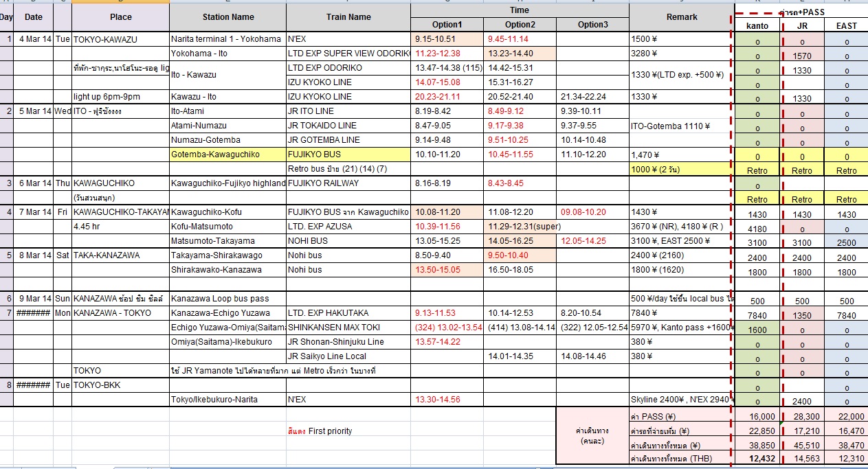Screen dimensions: 868x469
Task: Click the 'NOHI BUS' train cell
Action: click(x=348, y=241)
